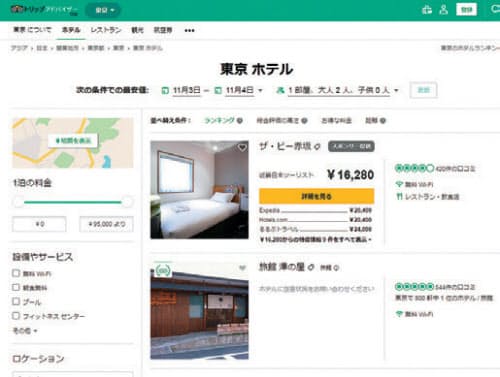
Task: Open the user profile icon in header
Action: pos(443,10)
